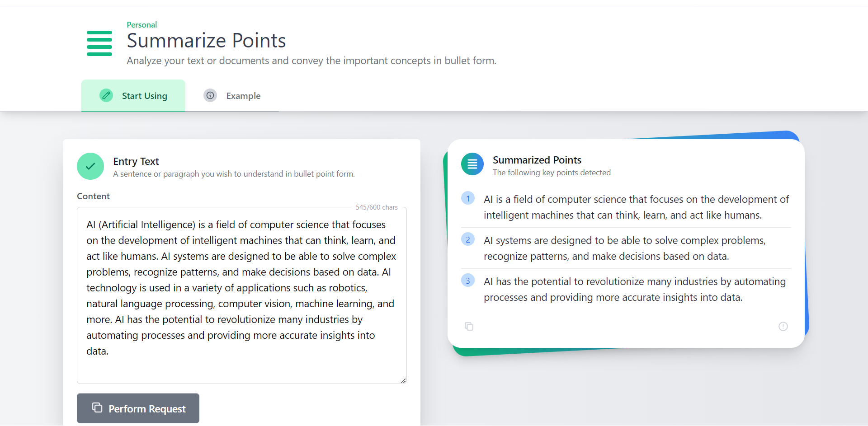This screenshot has height=426, width=868.
Task: Copy the summarized points with copy icon
Action: pyautogui.click(x=469, y=326)
